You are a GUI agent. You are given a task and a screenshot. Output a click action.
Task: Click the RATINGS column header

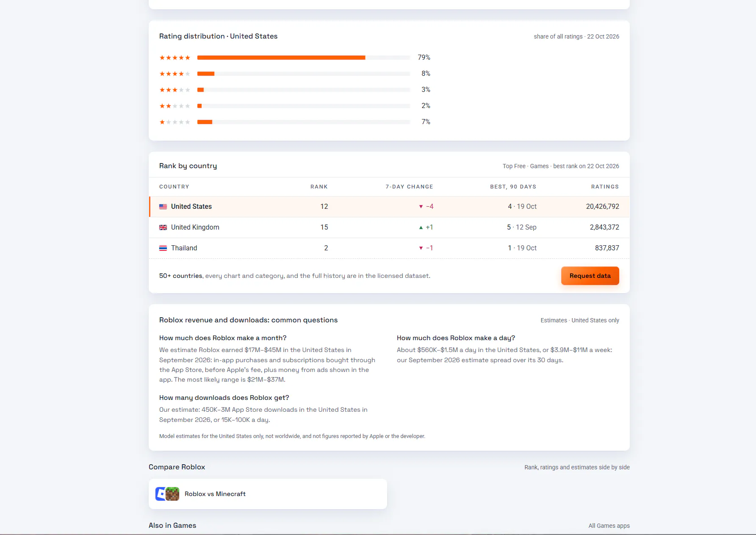click(605, 187)
